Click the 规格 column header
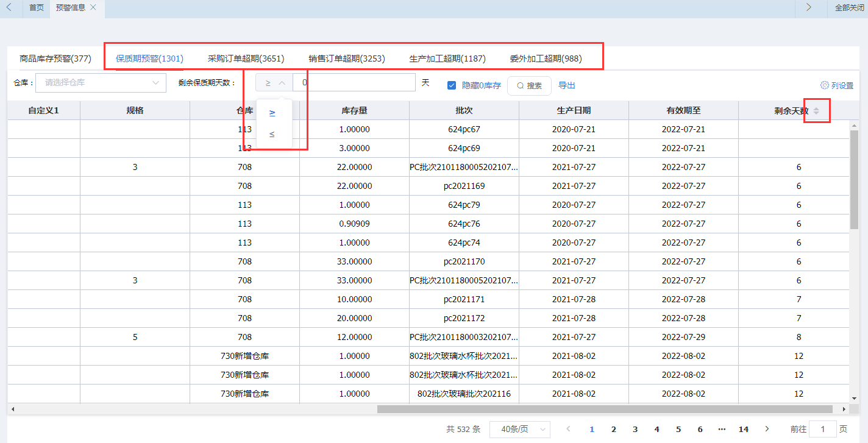This screenshot has width=868, height=443. 135,111
